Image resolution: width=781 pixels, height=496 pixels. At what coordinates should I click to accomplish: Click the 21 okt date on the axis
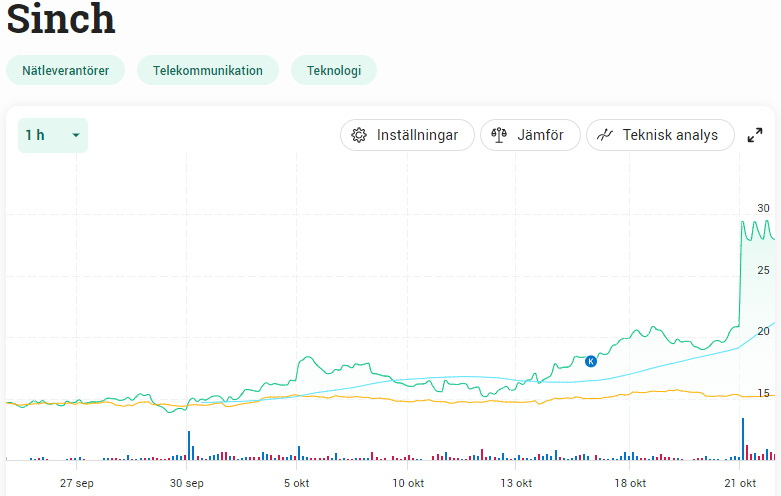point(739,482)
